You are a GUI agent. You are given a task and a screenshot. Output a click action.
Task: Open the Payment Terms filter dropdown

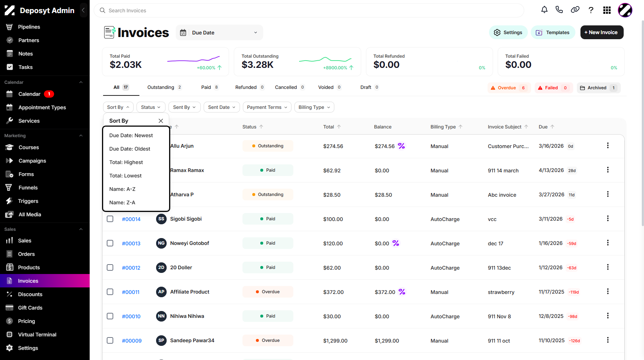(267, 107)
